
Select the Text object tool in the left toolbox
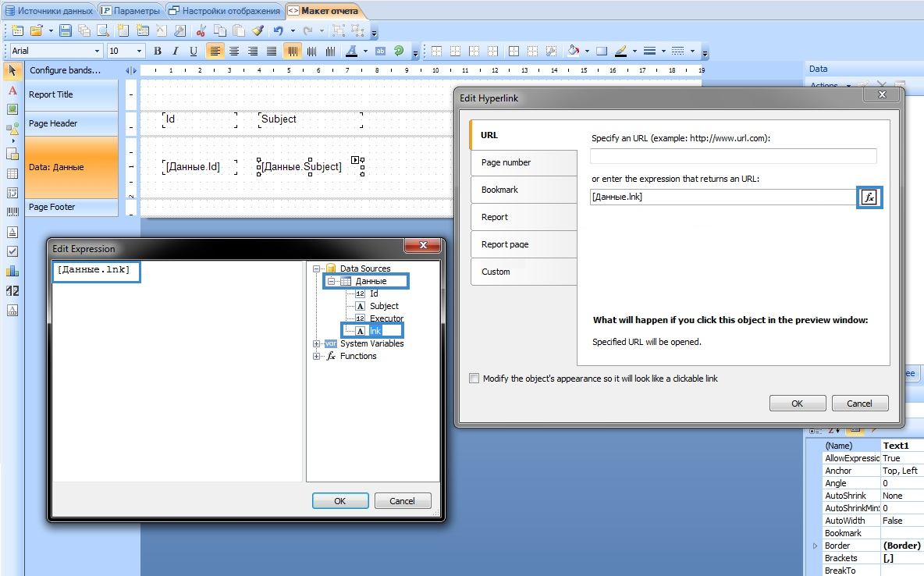tap(12, 91)
